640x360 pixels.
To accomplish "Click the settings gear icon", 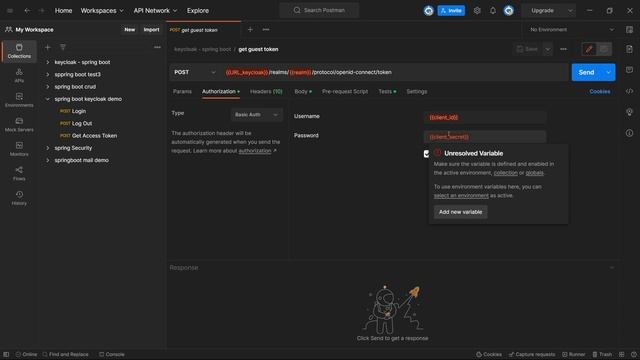I will pyautogui.click(x=477, y=11).
